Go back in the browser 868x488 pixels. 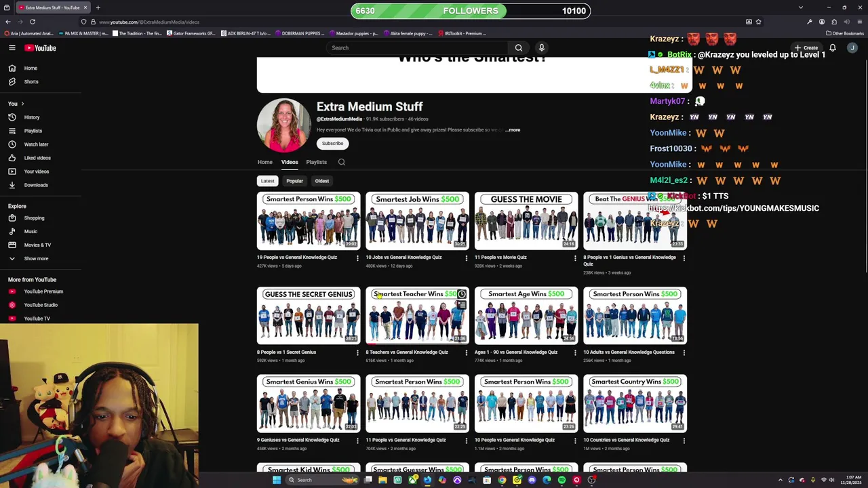tap(8, 22)
